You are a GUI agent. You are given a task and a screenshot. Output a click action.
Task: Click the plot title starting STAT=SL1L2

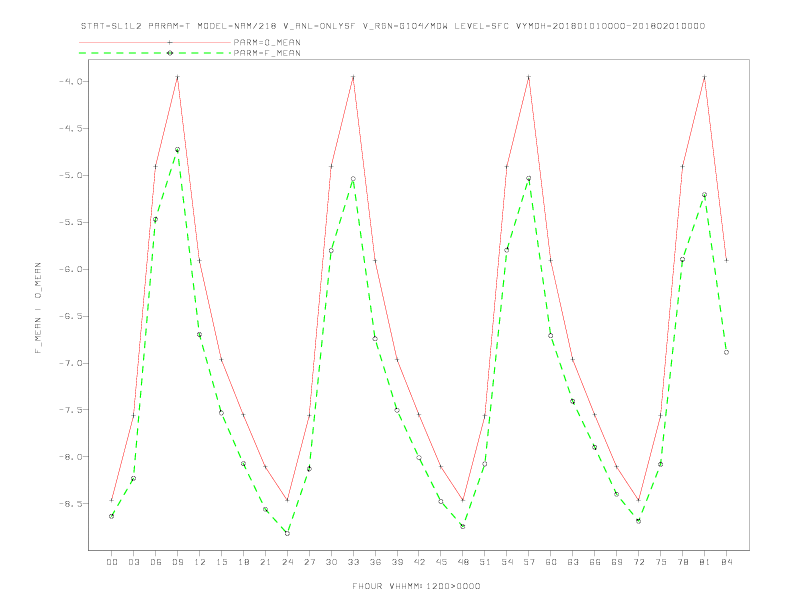(393, 26)
